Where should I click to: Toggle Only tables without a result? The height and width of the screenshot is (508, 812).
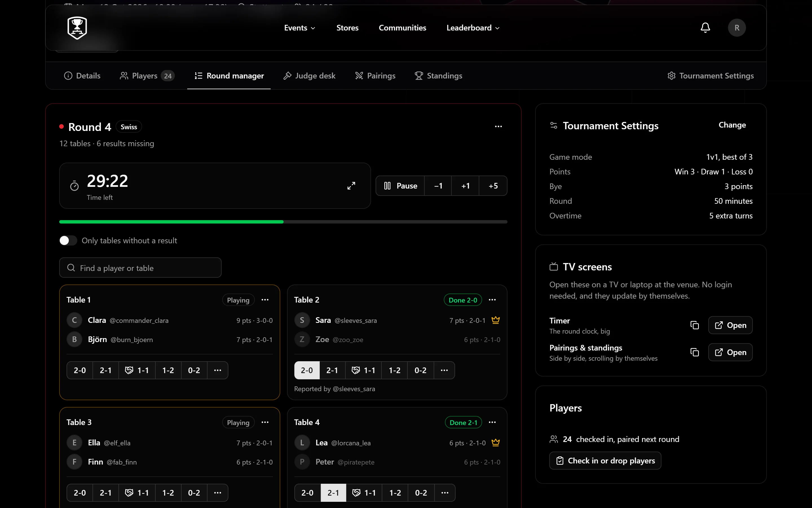68,240
